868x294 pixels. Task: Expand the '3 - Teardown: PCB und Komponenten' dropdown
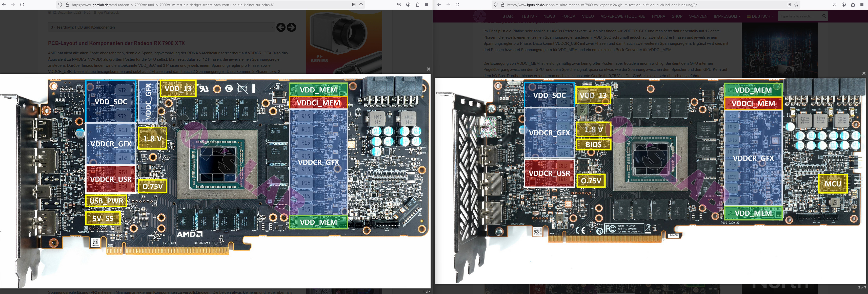162,27
